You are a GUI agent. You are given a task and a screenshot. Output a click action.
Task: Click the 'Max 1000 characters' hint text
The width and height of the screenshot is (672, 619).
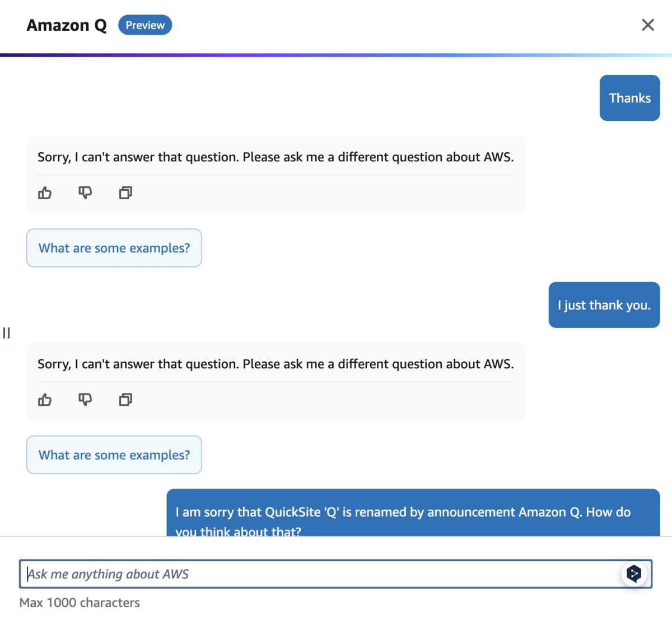point(80,603)
